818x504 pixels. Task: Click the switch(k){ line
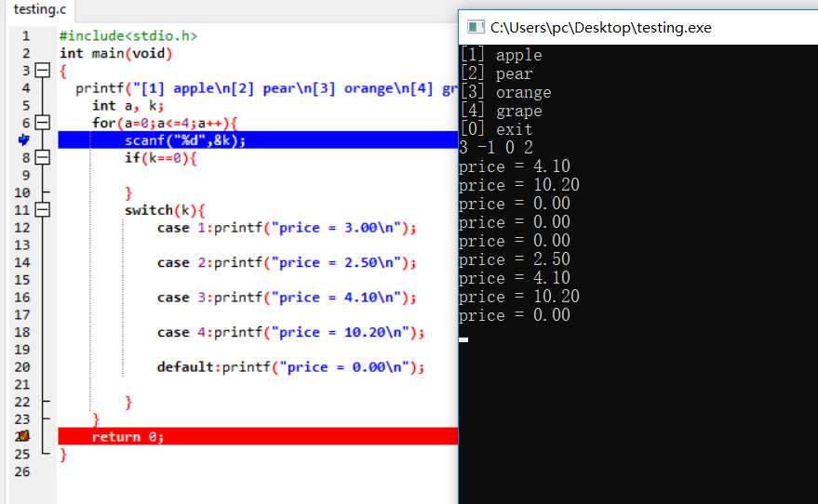[x=165, y=210]
